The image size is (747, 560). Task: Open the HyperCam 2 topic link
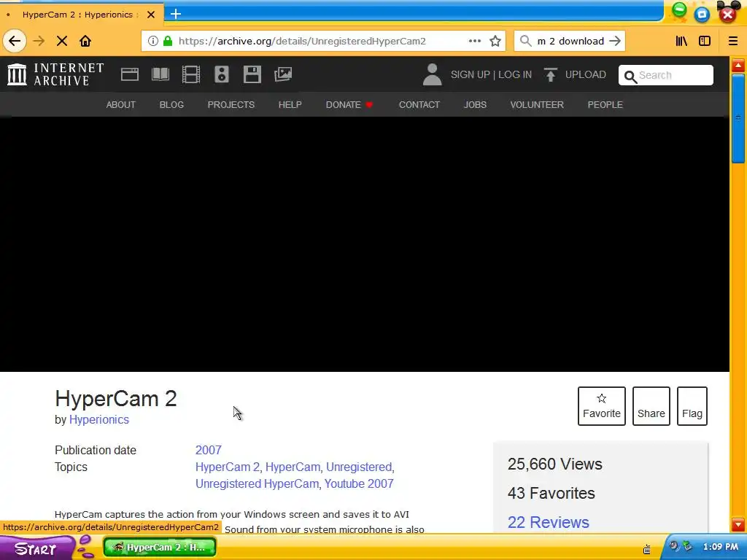[x=228, y=467]
